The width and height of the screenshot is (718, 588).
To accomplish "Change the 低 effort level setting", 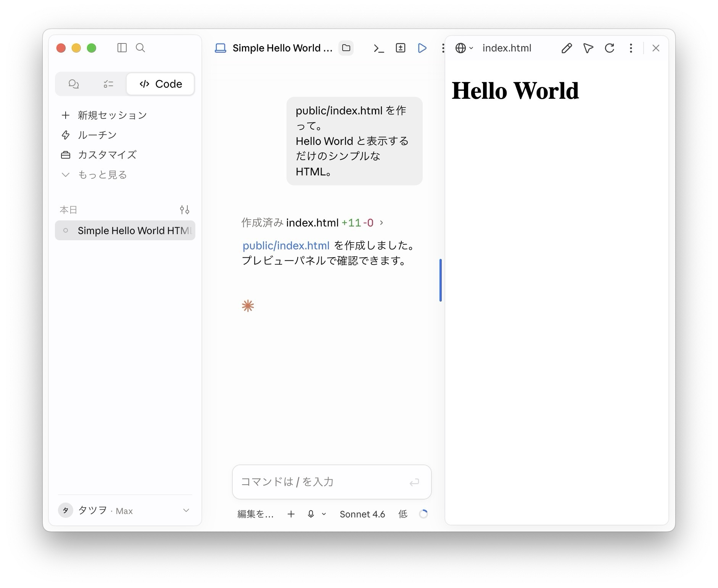I will point(403,514).
